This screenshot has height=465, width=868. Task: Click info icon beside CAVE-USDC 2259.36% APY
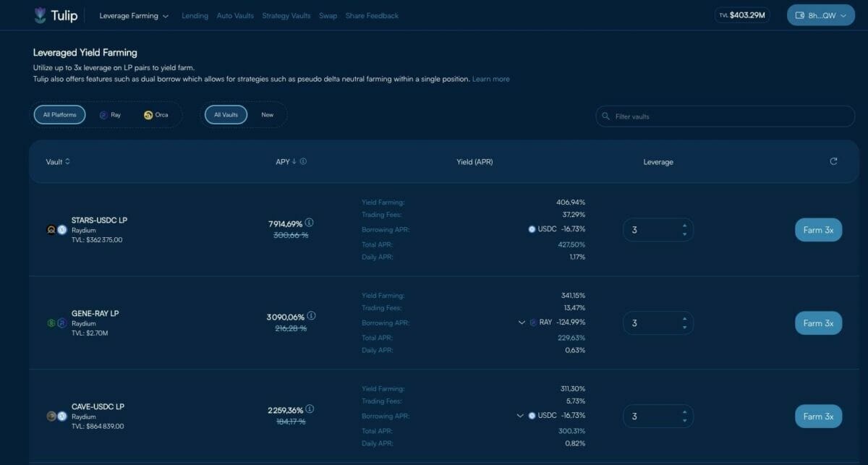(x=310, y=409)
